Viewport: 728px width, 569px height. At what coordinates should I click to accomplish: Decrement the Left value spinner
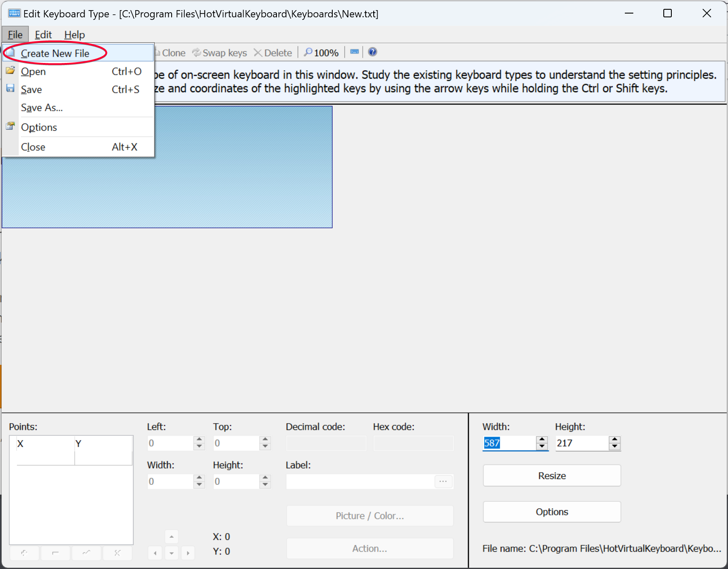pyautogui.click(x=199, y=446)
